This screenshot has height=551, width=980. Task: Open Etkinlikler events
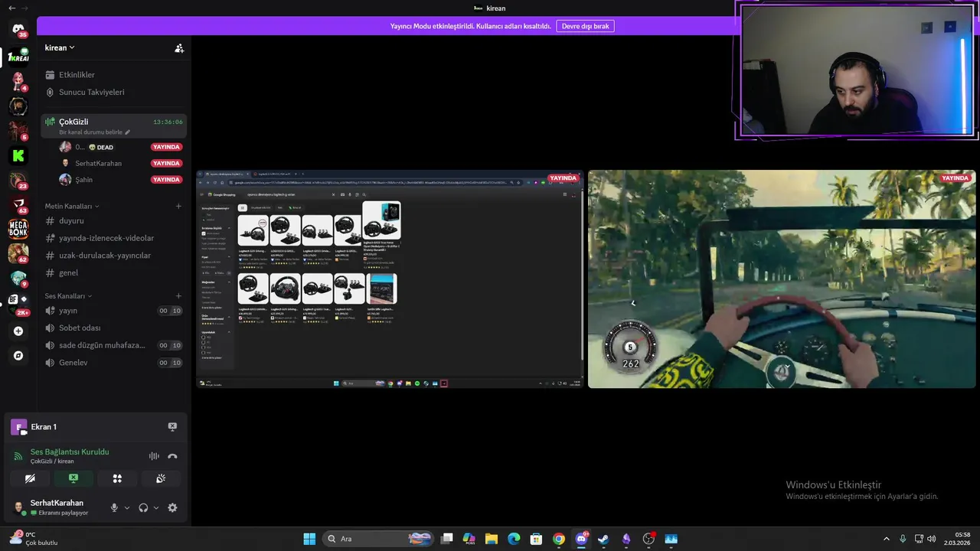click(113, 75)
